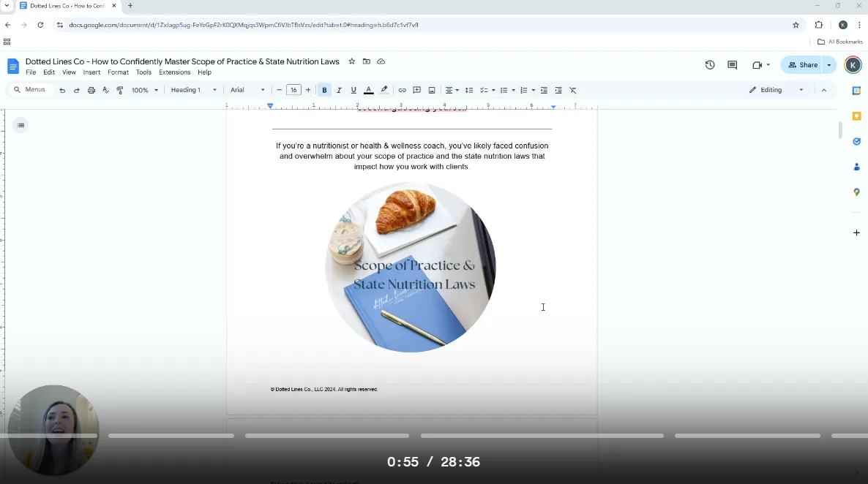Open the Extensions menu
The image size is (868, 484).
tap(174, 72)
